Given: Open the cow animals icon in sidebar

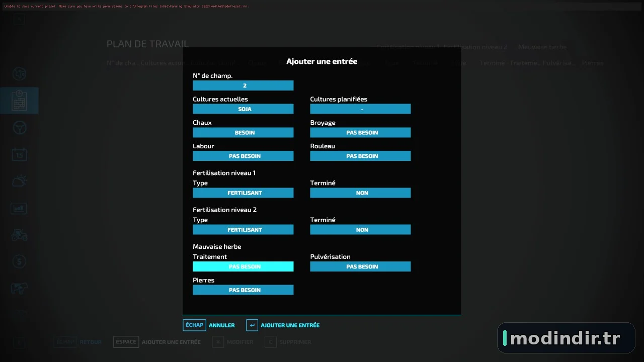Looking at the screenshot, I should [19, 288].
